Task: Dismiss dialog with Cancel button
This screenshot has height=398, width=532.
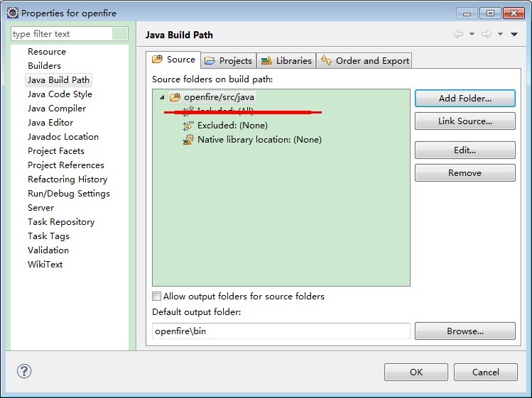Action: (x=486, y=372)
